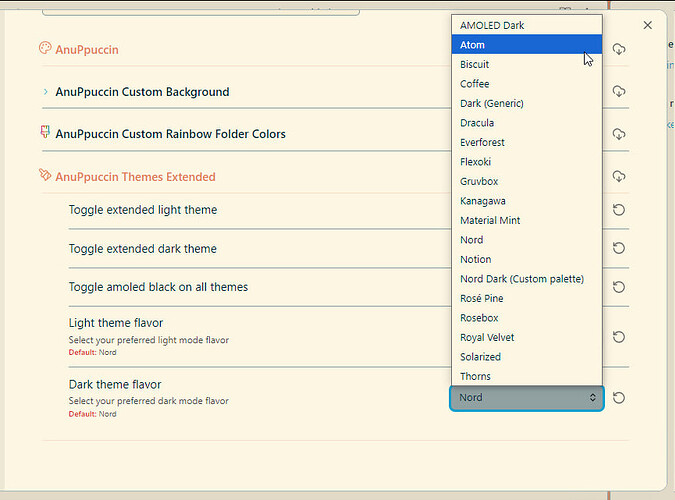Select the Nord option in list
The width and height of the screenshot is (675, 500).
526,239
